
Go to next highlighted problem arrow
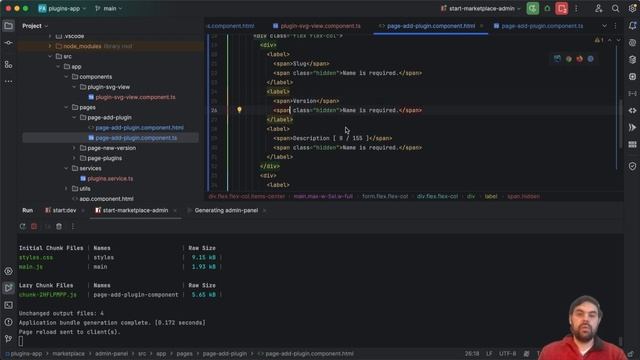pos(618,40)
